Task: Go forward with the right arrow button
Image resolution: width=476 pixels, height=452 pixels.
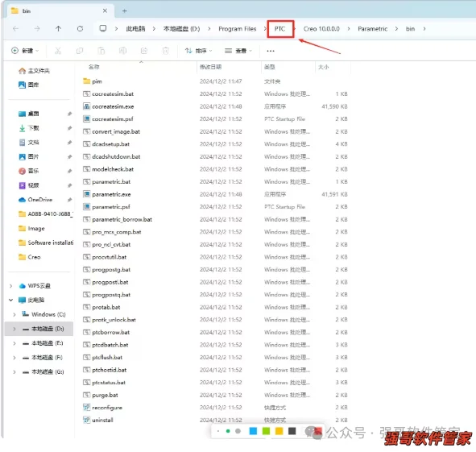Action: (x=37, y=28)
